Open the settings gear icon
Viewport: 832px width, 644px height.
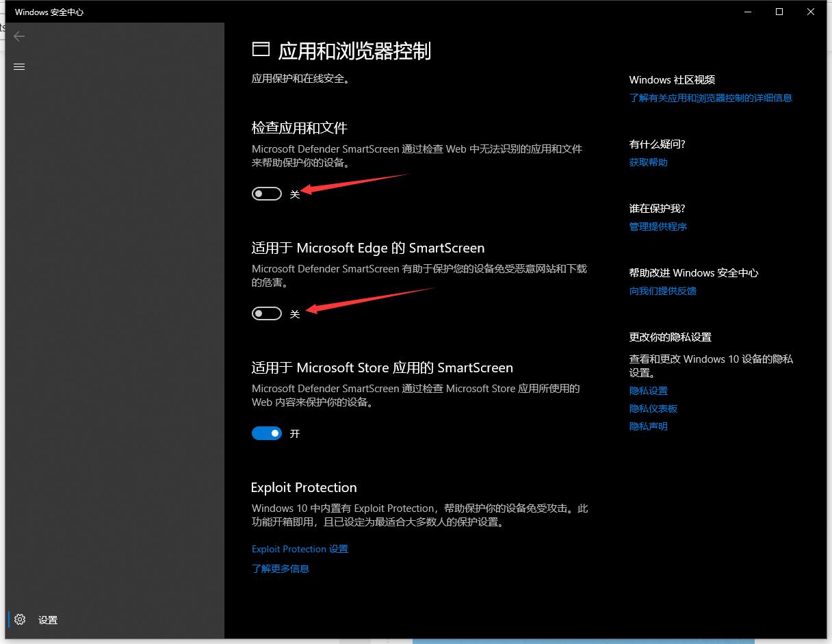pos(20,619)
